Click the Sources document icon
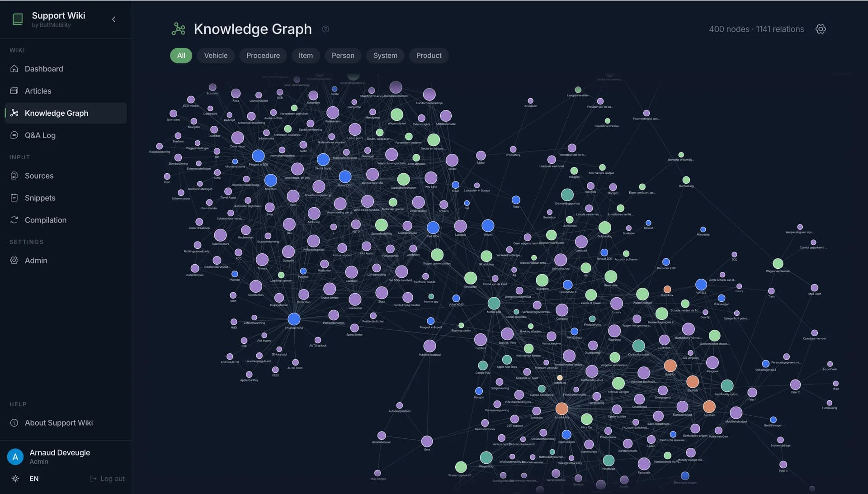This screenshot has height=494, width=868. tap(14, 176)
